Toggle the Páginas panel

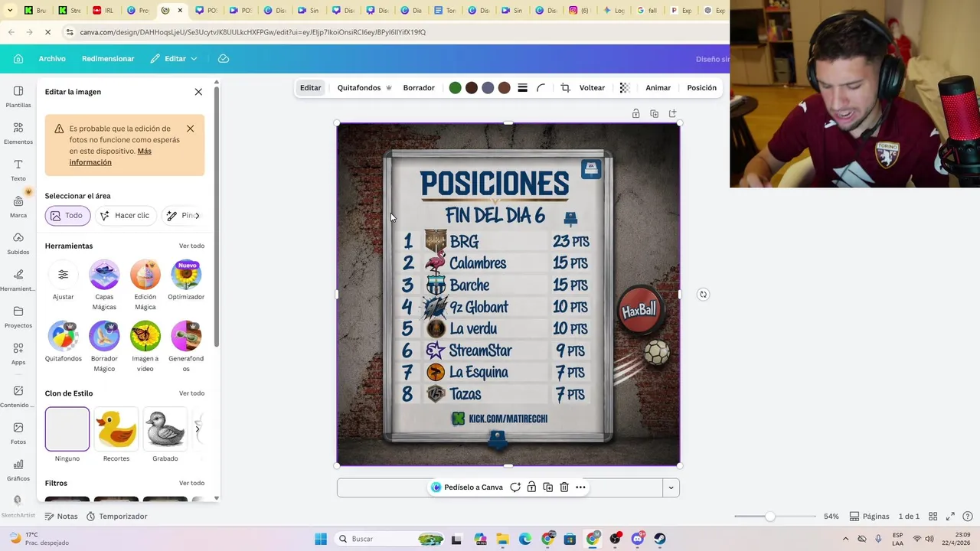tap(869, 517)
